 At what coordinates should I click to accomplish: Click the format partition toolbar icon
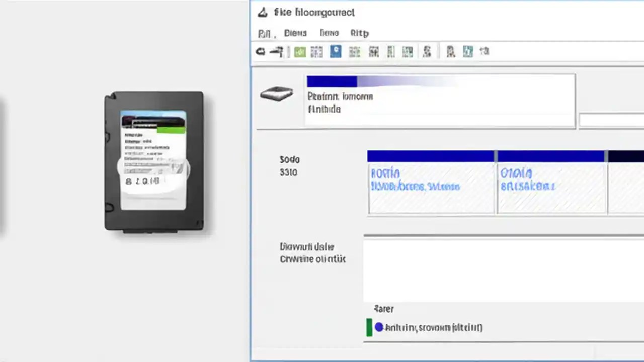391,51
